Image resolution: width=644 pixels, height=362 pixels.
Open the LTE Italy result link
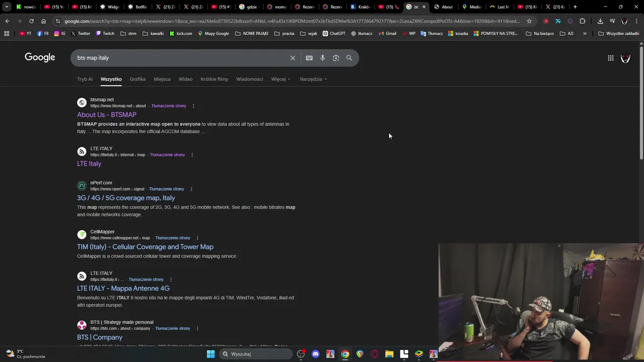coord(89,164)
